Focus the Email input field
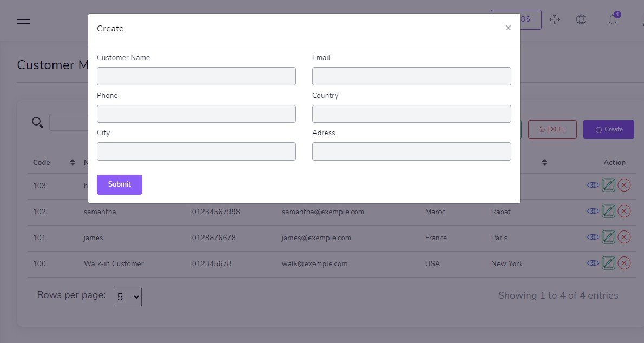Viewport: 644px width, 343px height. [411, 76]
